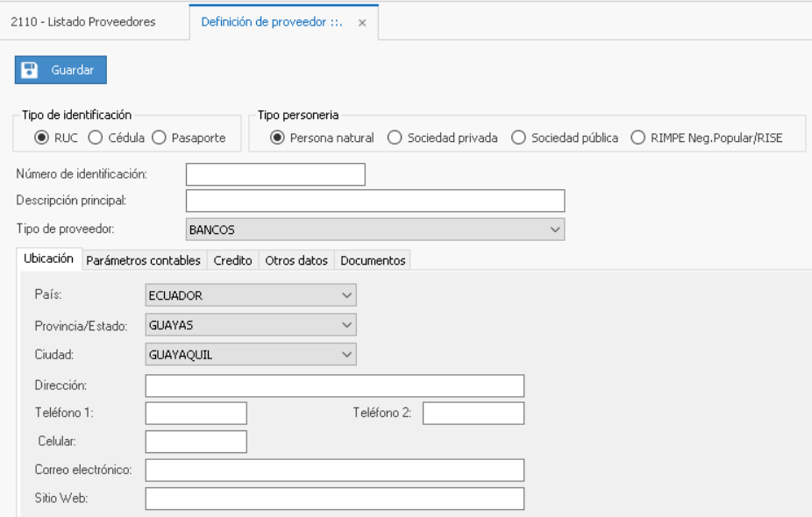Screen dimensions: 812x517
Task: Select the Cédula identification type
Action: coord(96,138)
